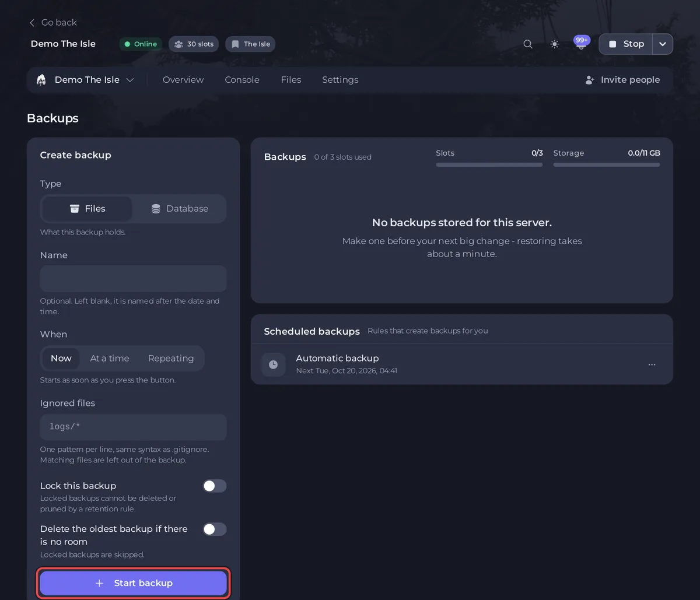Click Invite people button
Viewport: 700px width, 600px height.
click(x=622, y=80)
